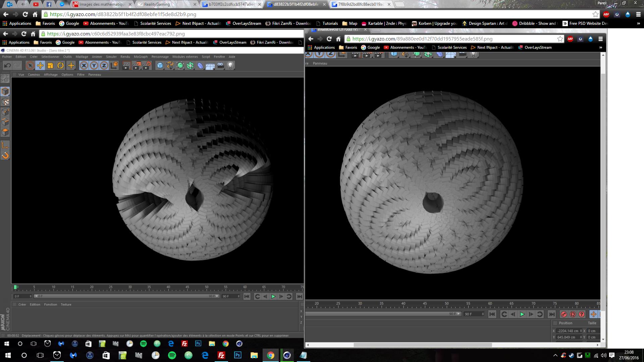Click the green playhead marker at frame 0
644x362 pixels.
click(15, 287)
